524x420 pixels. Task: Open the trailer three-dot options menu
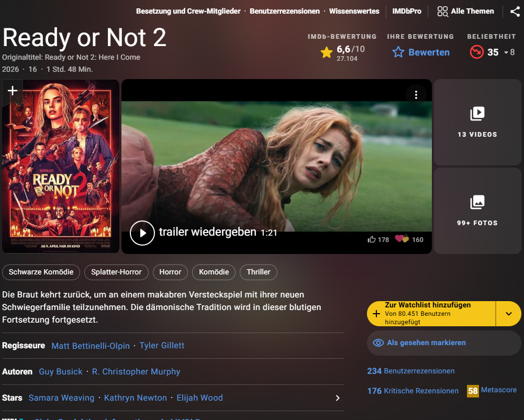[x=416, y=95]
